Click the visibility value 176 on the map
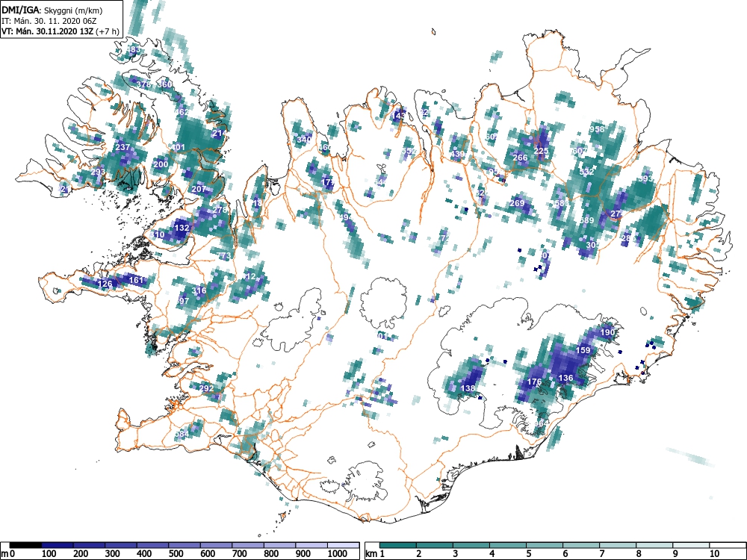The width and height of the screenshot is (747, 560). click(x=534, y=382)
